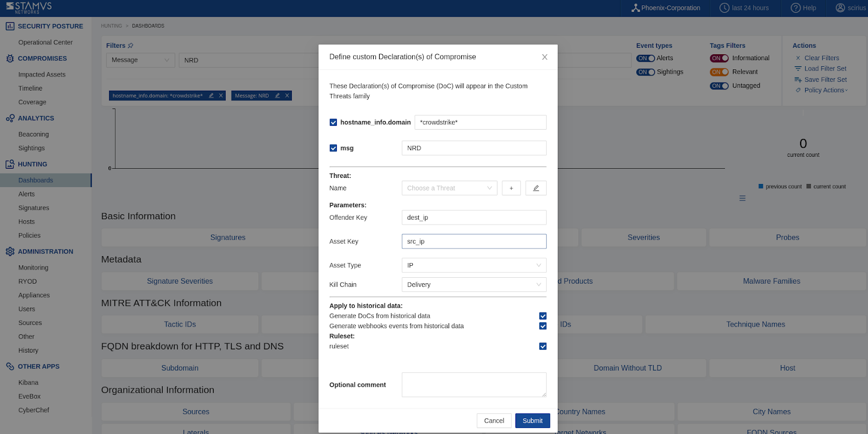The height and width of the screenshot is (434, 868).
Task: Click the Save Filter Set icon
Action: pos(798,80)
